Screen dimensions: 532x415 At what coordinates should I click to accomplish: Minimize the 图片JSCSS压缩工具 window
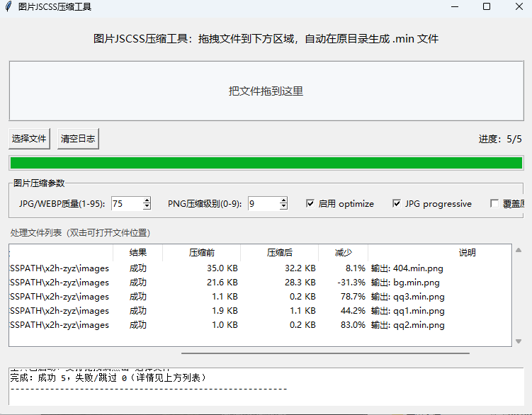click(455, 6)
